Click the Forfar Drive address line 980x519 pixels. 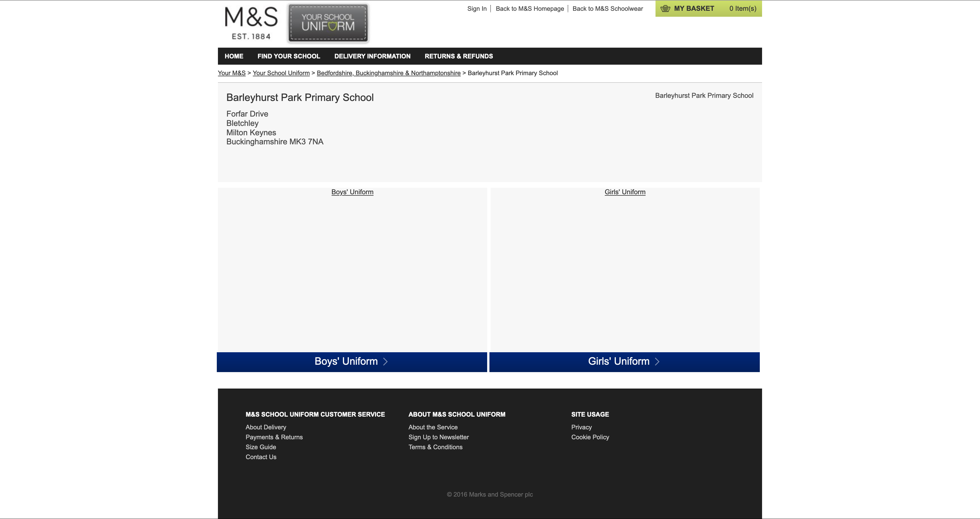point(247,114)
